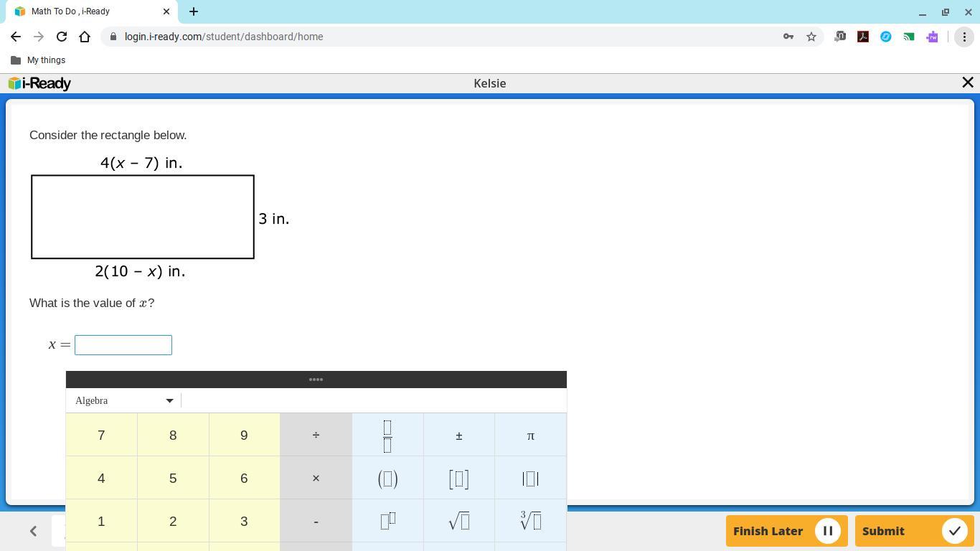Reload the i-Ready page

click(62, 37)
